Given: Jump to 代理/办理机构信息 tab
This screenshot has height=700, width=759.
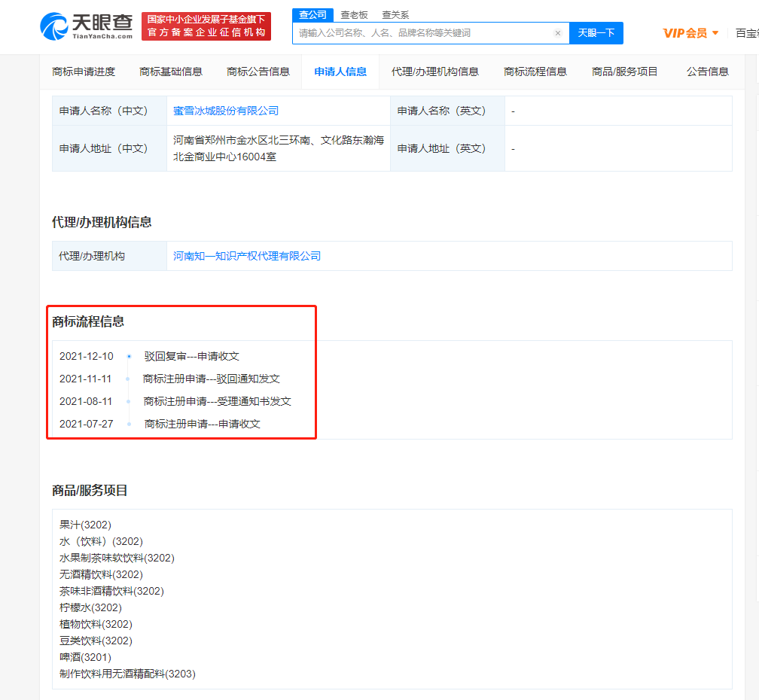Looking at the screenshot, I should pos(435,72).
